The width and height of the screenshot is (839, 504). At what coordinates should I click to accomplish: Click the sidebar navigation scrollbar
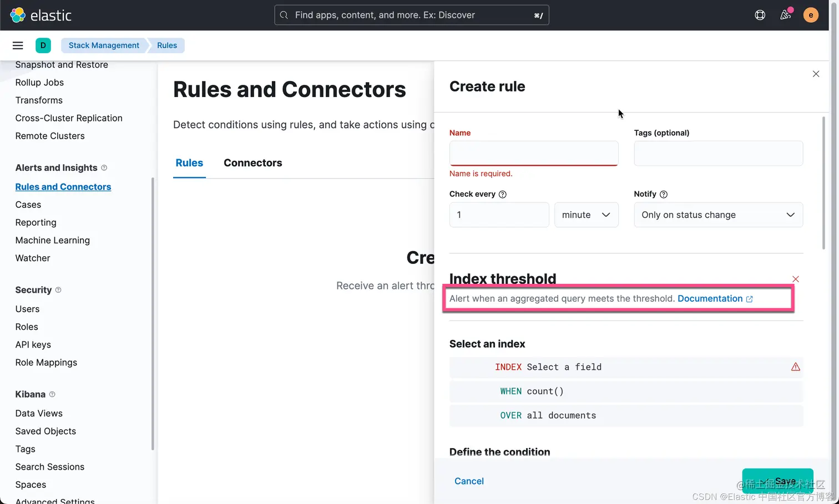coord(153,314)
